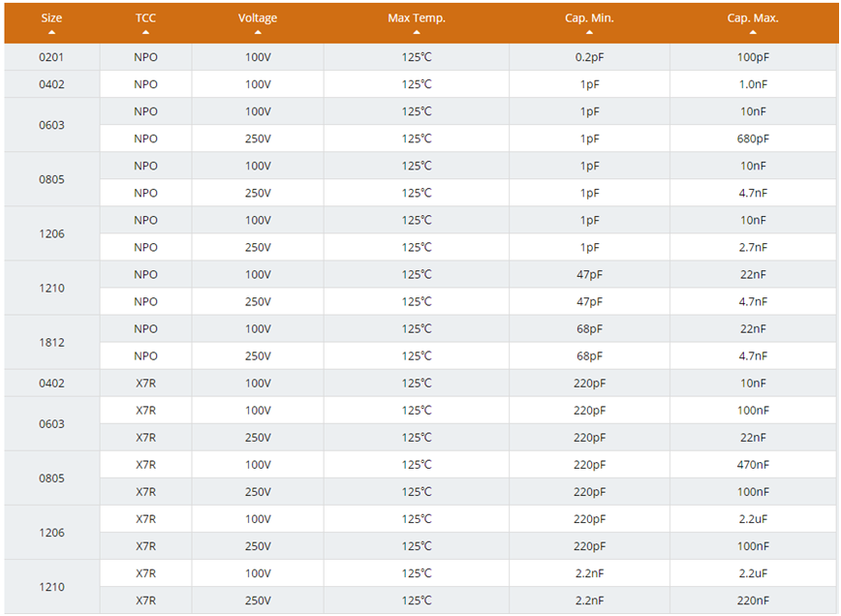Click the sort arrow under Max Temp.

tap(417, 32)
